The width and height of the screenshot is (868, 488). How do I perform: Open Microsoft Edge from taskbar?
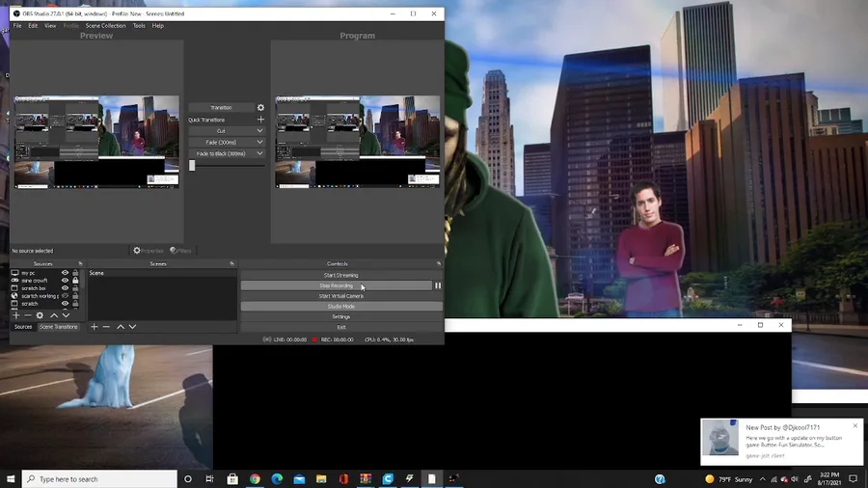coord(277,479)
